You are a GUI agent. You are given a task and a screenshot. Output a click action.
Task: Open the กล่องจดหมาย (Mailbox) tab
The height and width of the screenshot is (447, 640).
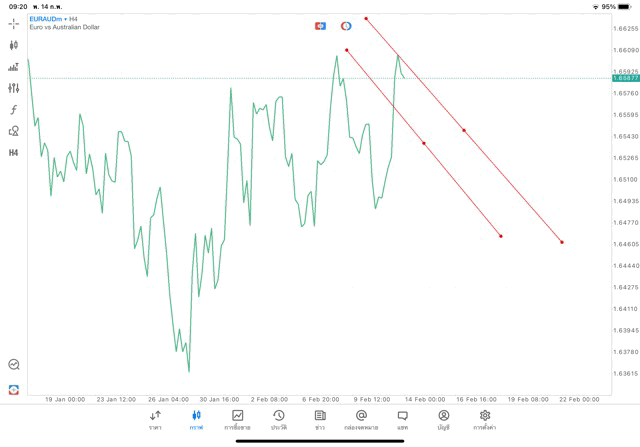point(361,419)
